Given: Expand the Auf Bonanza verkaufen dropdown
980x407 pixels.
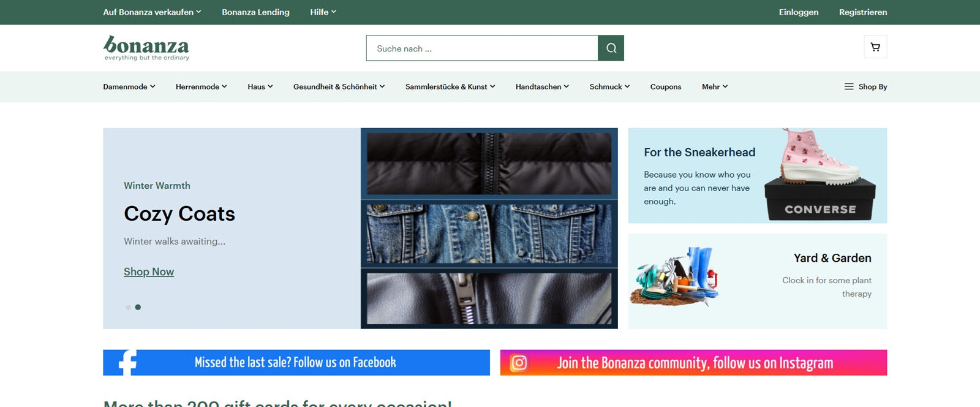Looking at the screenshot, I should point(152,12).
